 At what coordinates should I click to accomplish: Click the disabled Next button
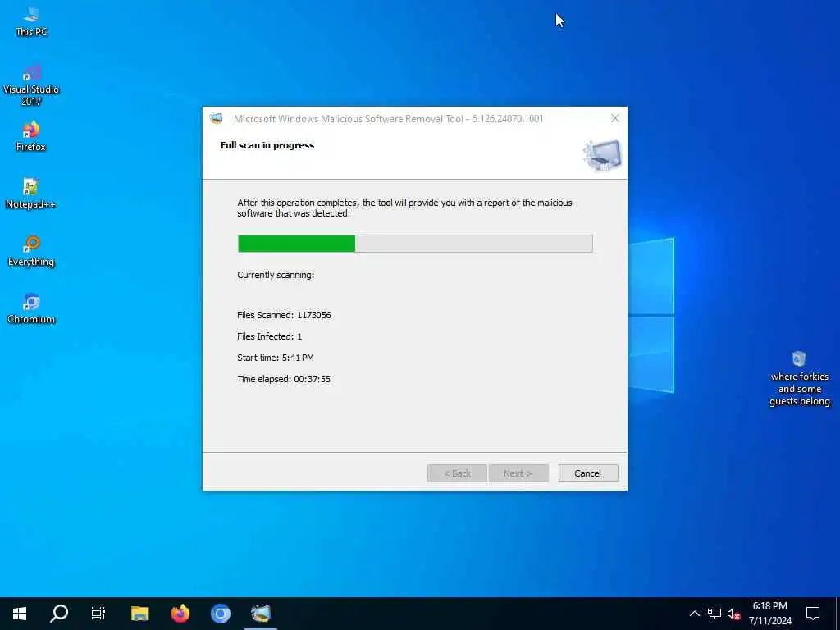pos(518,473)
